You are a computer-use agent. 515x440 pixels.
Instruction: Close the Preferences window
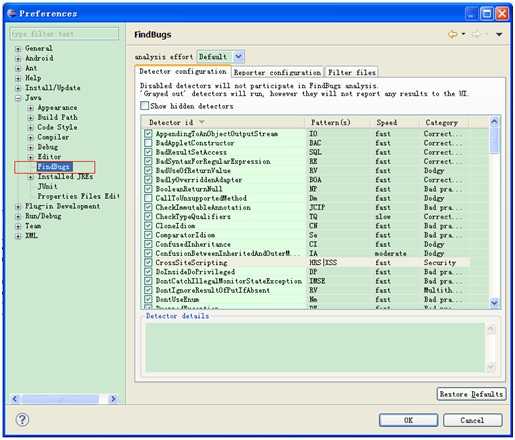(x=502, y=14)
